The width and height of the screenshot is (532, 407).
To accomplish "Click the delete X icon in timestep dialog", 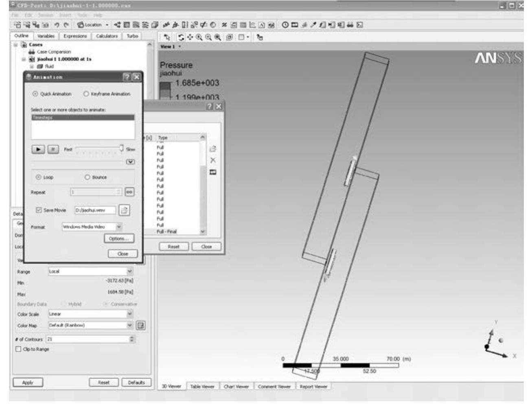I will click(212, 160).
